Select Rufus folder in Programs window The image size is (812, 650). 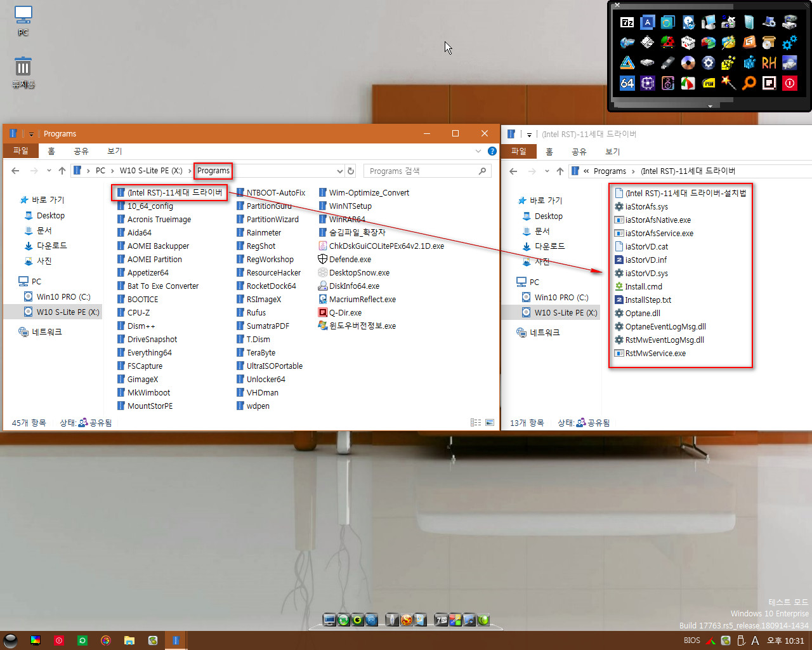coord(251,312)
